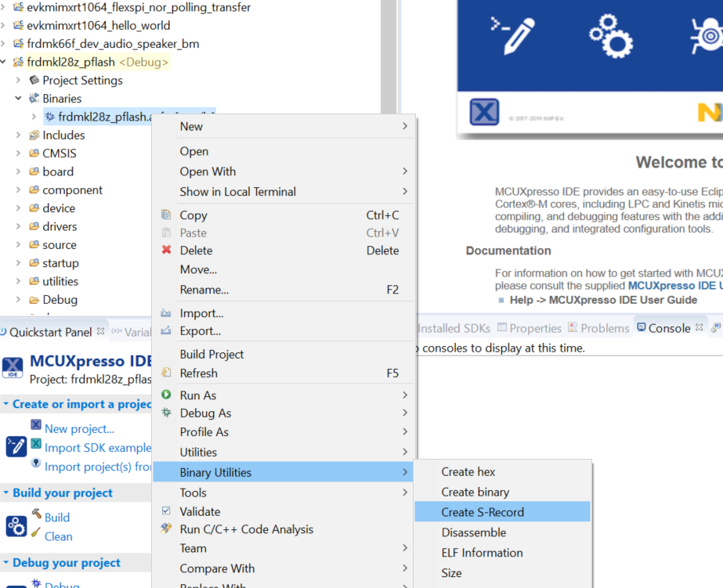The image size is (723, 588).
Task: Click the Import SDK example icon
Action: coord(36,444)
